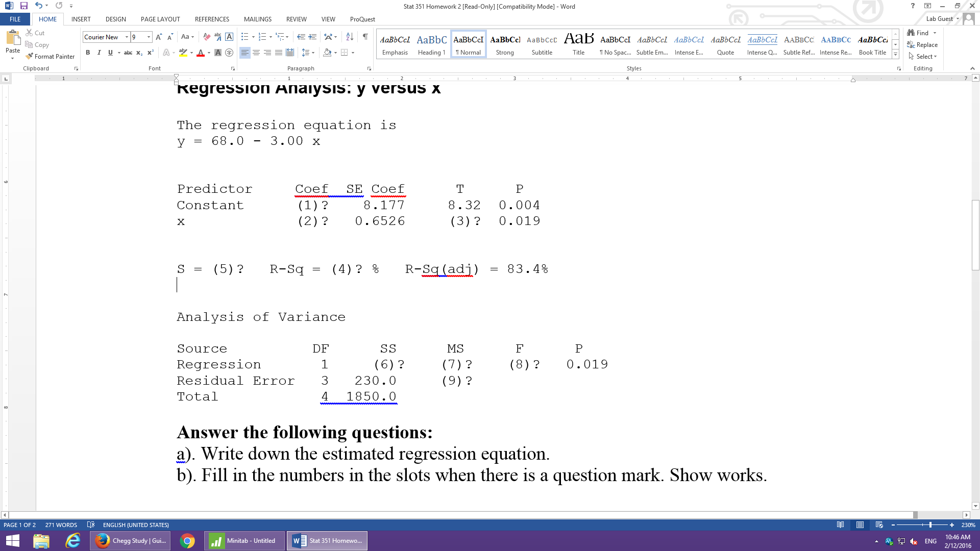
Task: Toggle italic formatting
Action: [99, 53]
